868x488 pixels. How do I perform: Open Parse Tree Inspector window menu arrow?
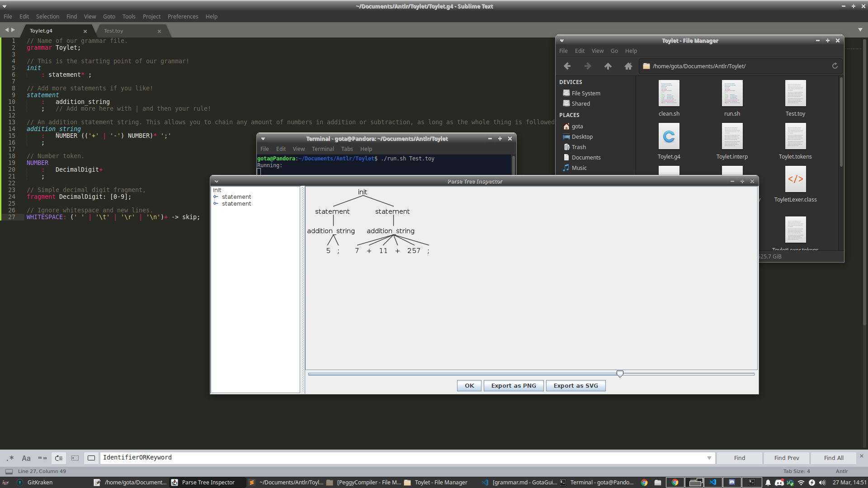[217, 181]
